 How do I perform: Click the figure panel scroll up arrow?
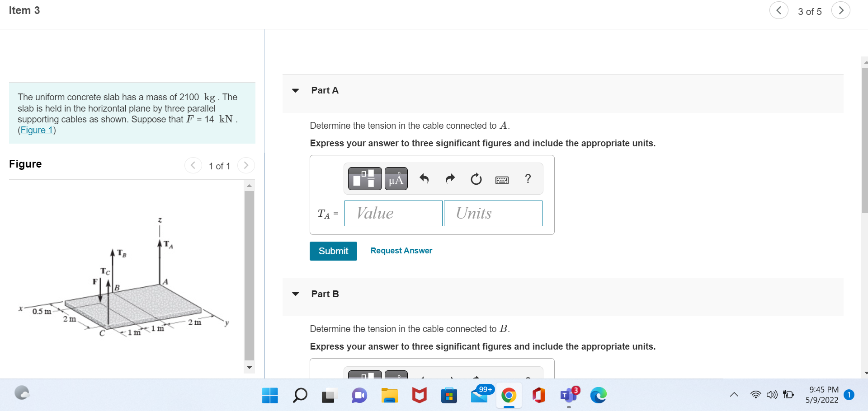coord(249,185)
